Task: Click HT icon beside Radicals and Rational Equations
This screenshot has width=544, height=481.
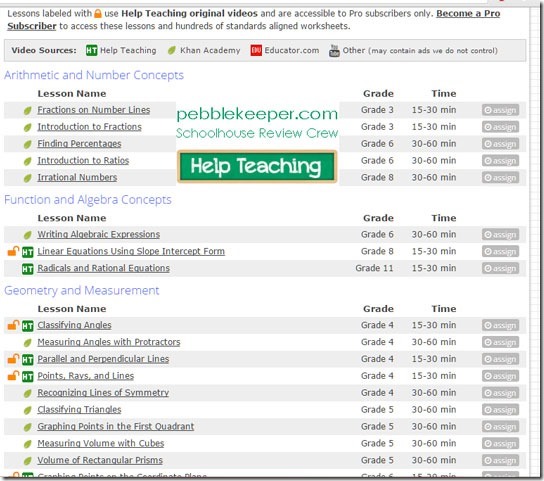Action: pos(28,269)
